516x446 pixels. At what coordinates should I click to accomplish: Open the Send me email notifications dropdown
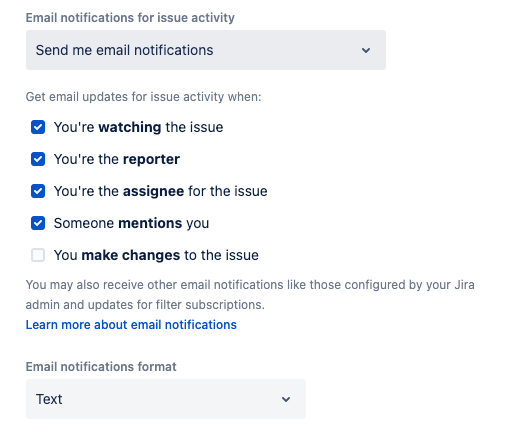(206, 50)
